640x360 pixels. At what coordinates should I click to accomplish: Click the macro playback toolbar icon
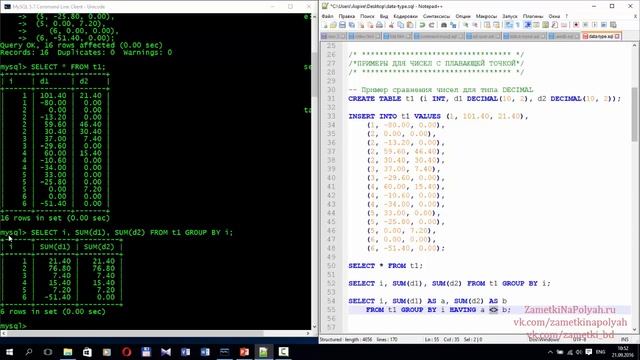[x=594, y=25]
